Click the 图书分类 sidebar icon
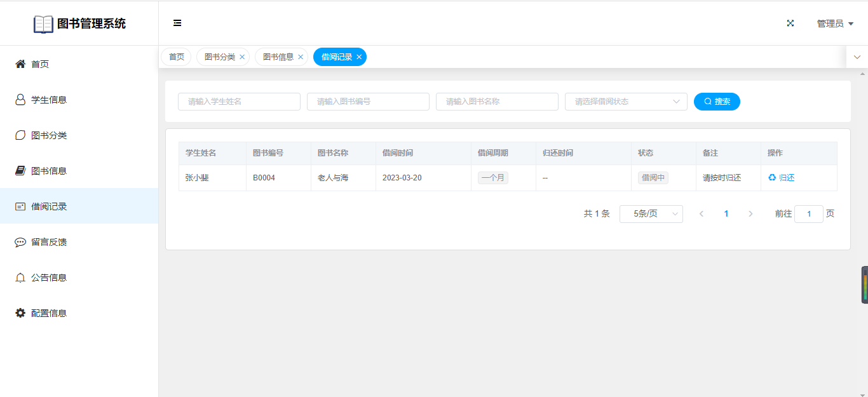The width and height of the screenshot is (868, 397). 20,135
